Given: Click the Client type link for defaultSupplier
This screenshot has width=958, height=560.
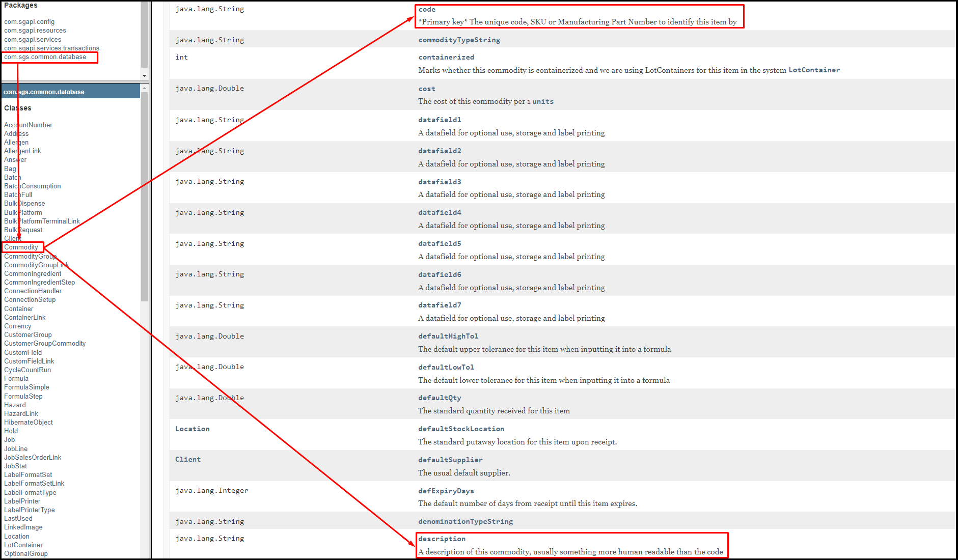Looking at the screenshot, I should [188, 459].
